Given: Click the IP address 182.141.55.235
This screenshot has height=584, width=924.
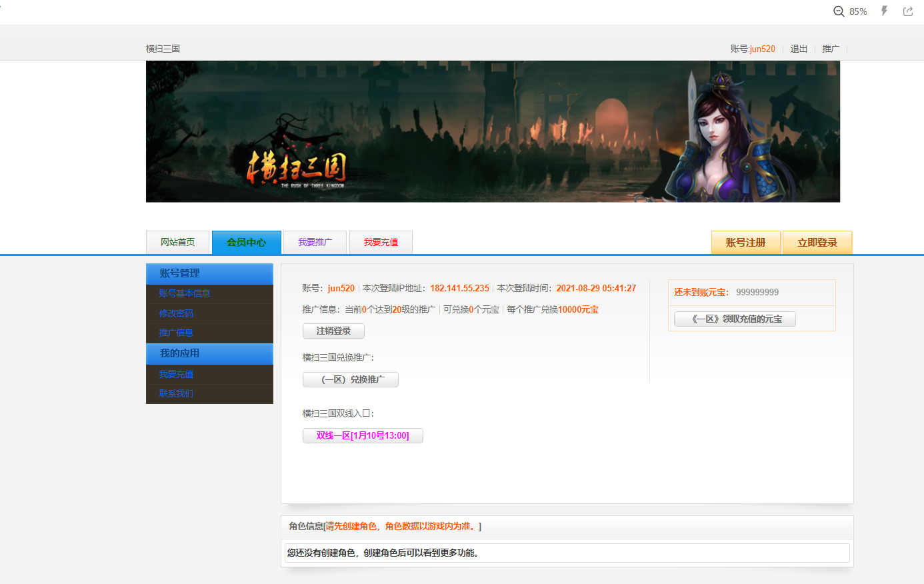Looking at the screenshot, I should point(459,288).
